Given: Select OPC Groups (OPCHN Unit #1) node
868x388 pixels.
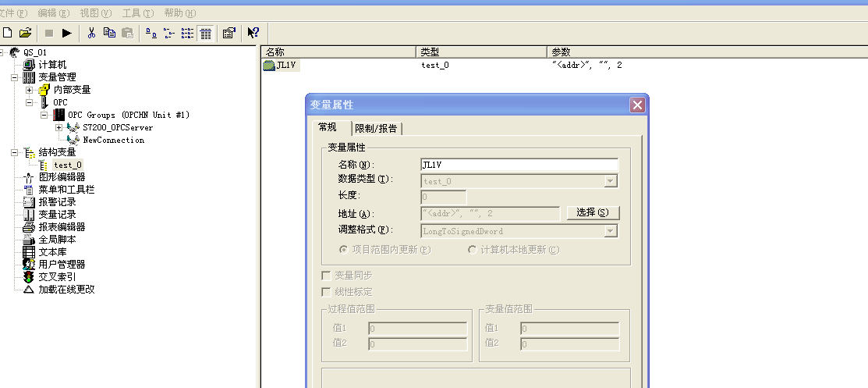Looking at the screenshot, I should [x=129, y=115].
